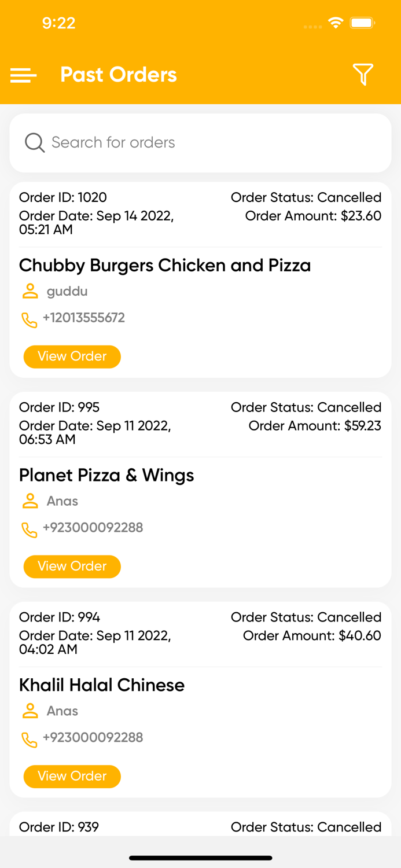Click the Past Orders title in the header
Screen dimensions: 401x868
(118, 75)
